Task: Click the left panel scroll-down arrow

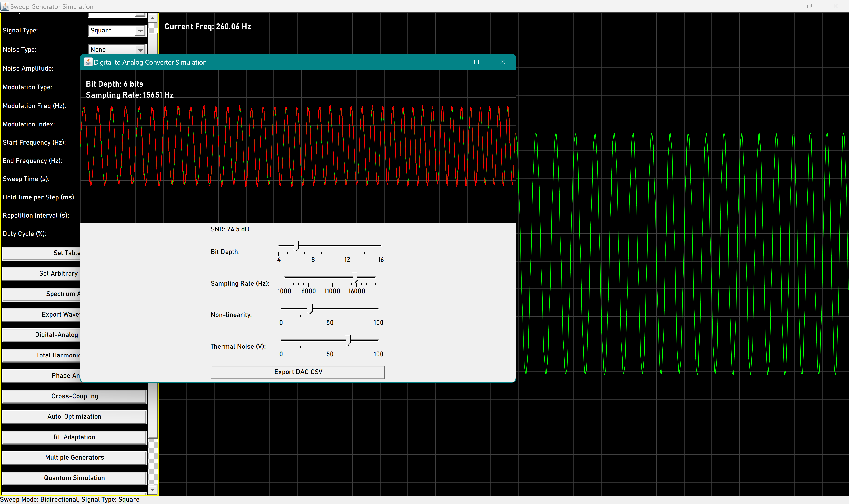Action: click(x=153, y=489)
